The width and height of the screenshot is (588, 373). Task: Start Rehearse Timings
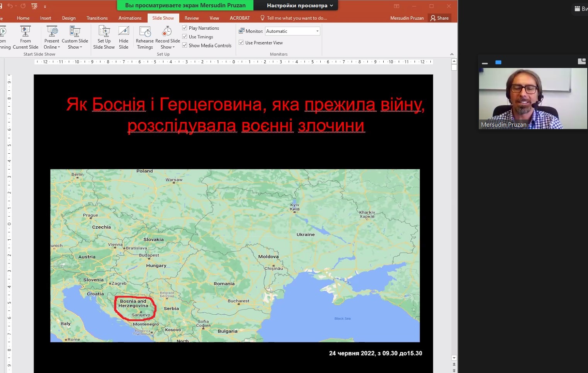pyautogui.click(x=145, y=32)
